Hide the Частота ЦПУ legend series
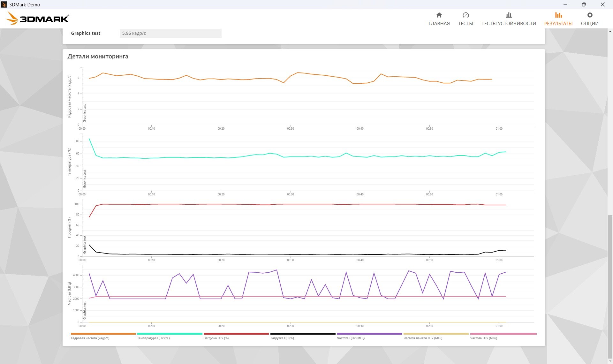Image resolution: width=613 pixels, height=364 pixels. pos(351,338)
